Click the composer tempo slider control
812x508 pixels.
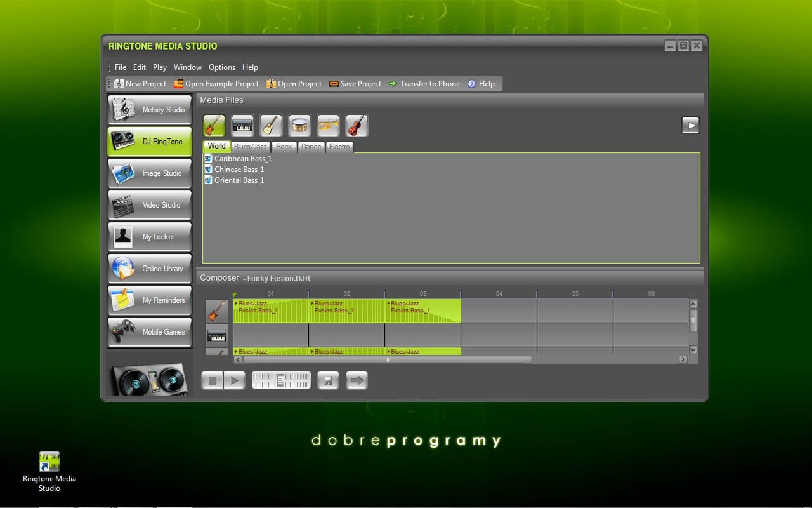tap(282, 380)
